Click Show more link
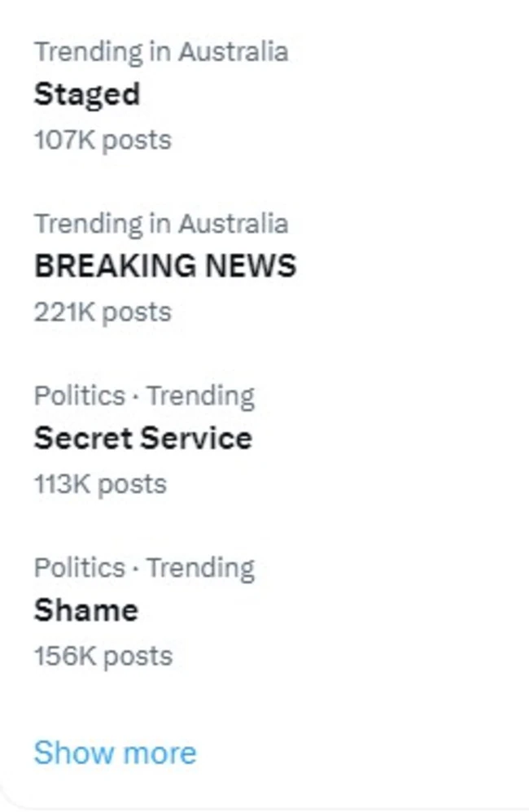The image size is (529, 812). click(x=115, y=753)
